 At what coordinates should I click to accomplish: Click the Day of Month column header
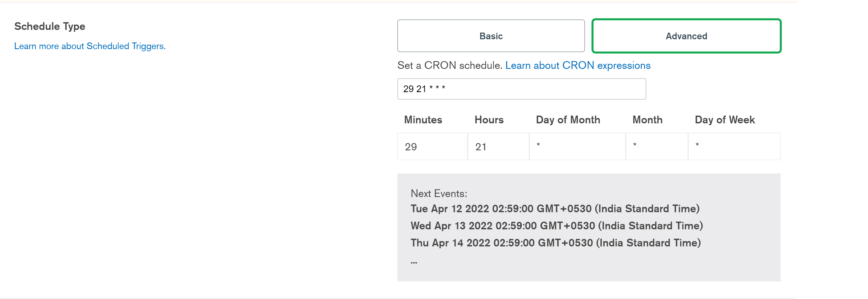568,120
